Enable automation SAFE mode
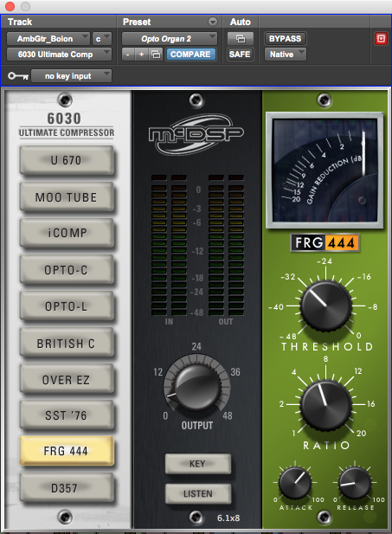The image size is (392, 534). (x=240, y=55)
